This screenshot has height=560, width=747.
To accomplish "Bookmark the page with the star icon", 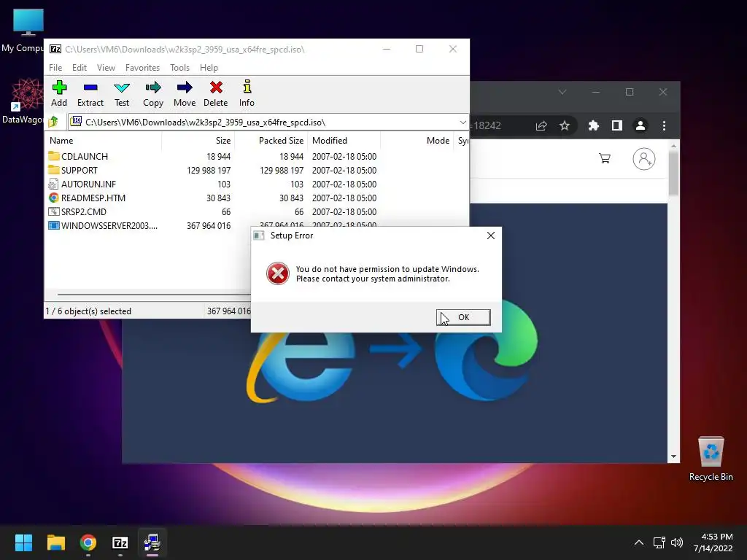I will pyautogui.click(x=565, y=125).
